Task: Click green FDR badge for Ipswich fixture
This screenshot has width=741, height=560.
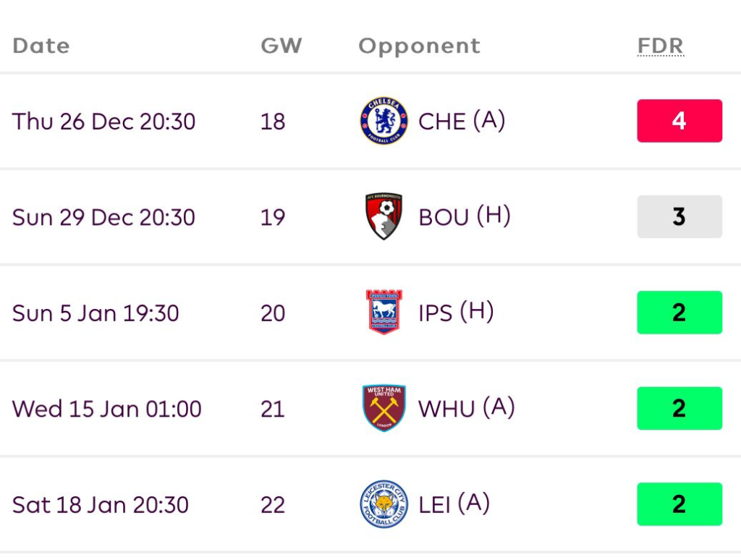Action: click(679, 313)
